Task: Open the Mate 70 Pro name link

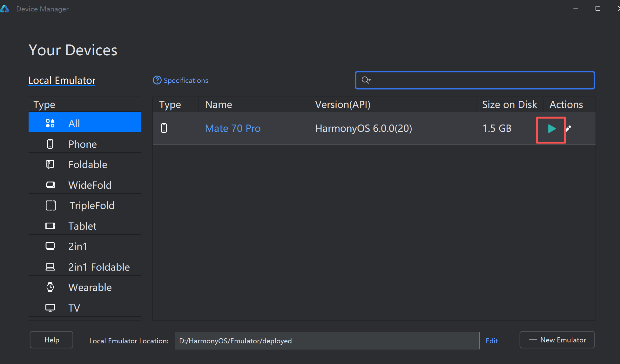Action: pos(233,128)
